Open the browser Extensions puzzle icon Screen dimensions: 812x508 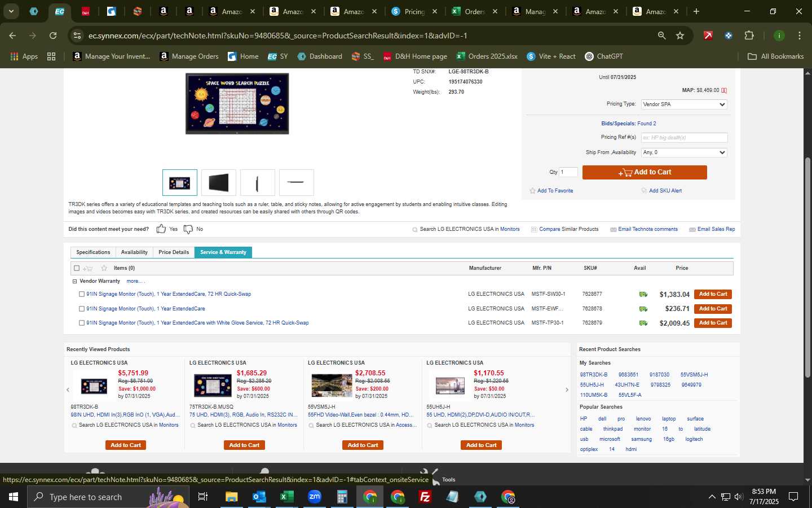click(x=749, y=36)
